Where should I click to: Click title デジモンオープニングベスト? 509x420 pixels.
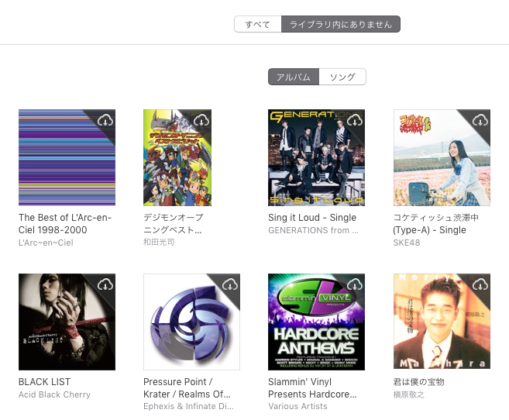174,224
